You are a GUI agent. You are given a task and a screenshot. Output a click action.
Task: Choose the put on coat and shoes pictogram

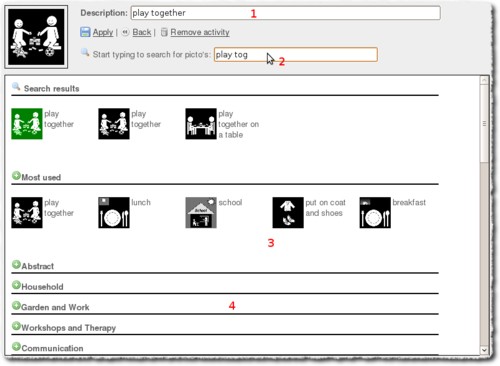click(x=288, y=213)
